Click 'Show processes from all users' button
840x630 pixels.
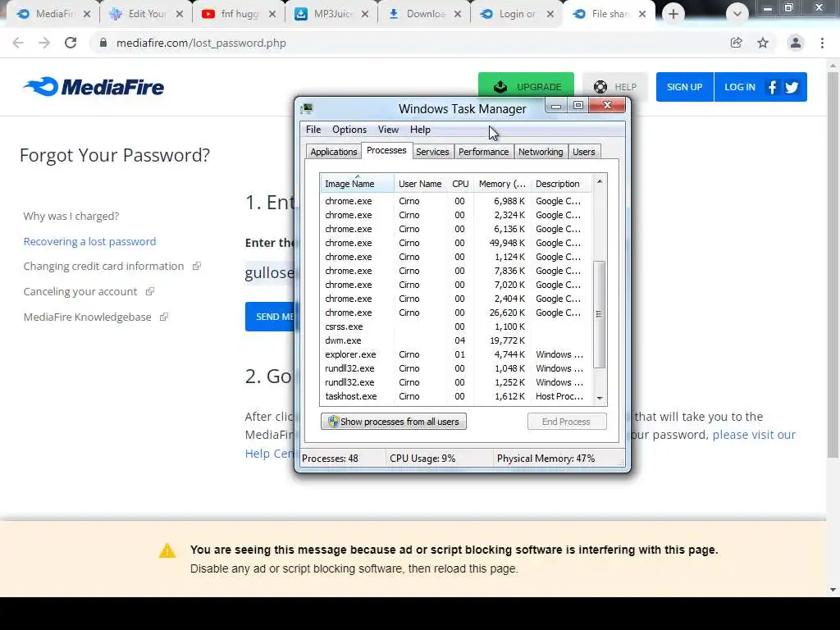coord(394,422)
